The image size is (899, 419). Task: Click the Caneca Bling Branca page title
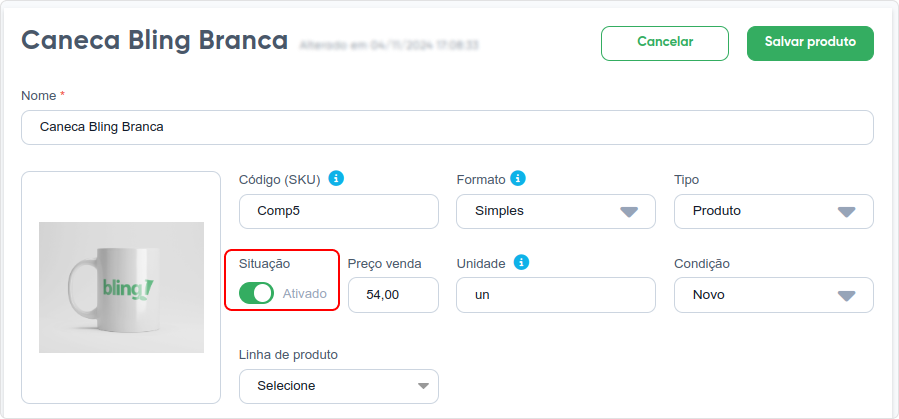click(154, 41)
